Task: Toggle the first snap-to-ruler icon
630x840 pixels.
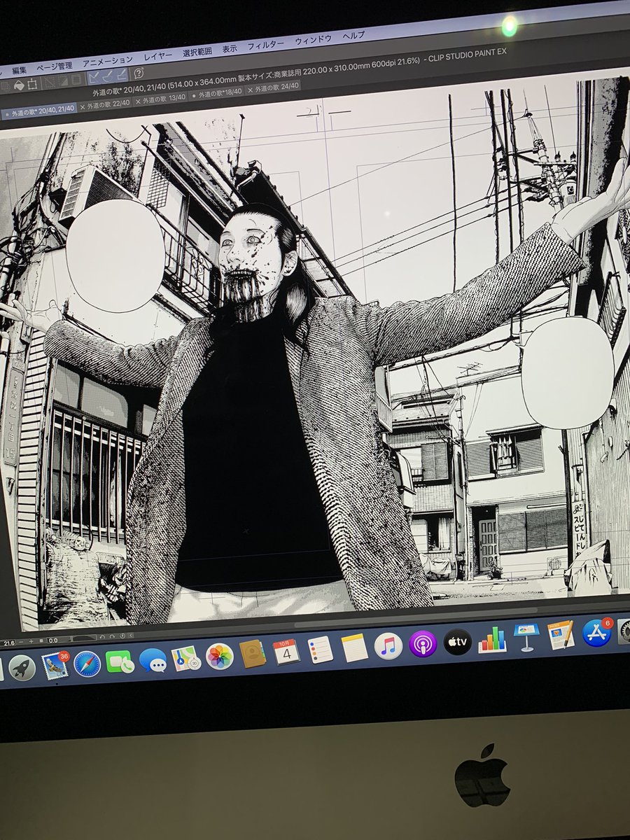Action: (94, 78)
